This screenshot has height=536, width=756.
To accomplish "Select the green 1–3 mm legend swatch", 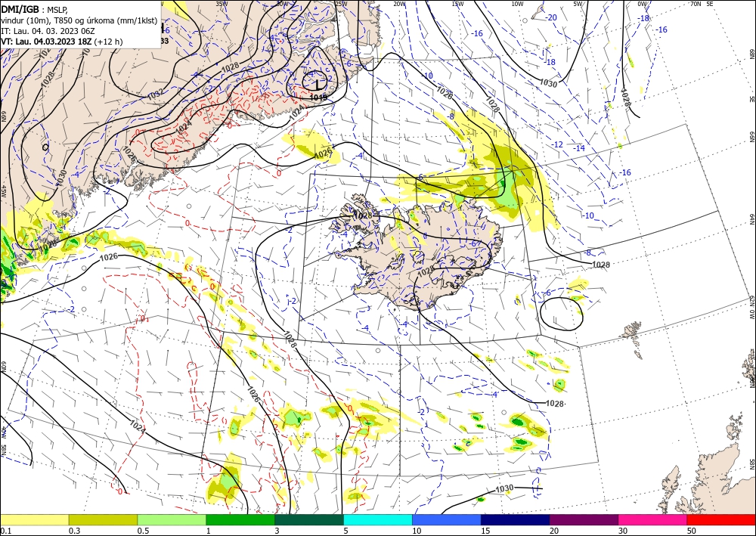I will point(240,519).
